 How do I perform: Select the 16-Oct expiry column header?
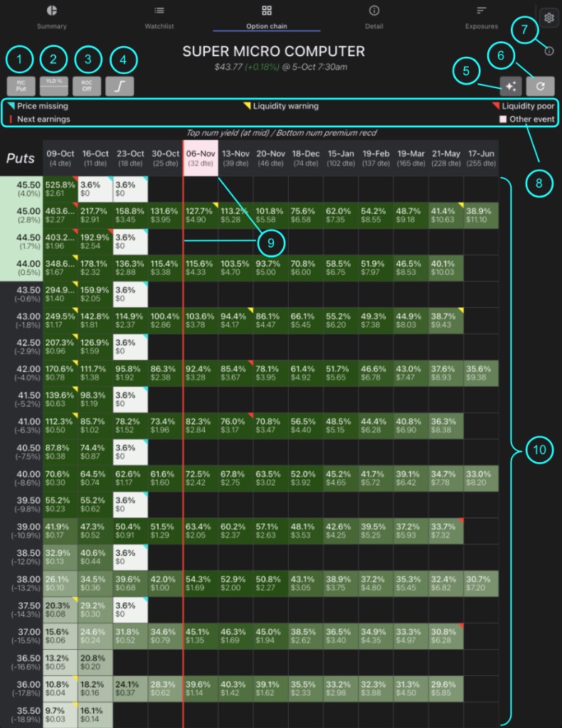point(95,158)
